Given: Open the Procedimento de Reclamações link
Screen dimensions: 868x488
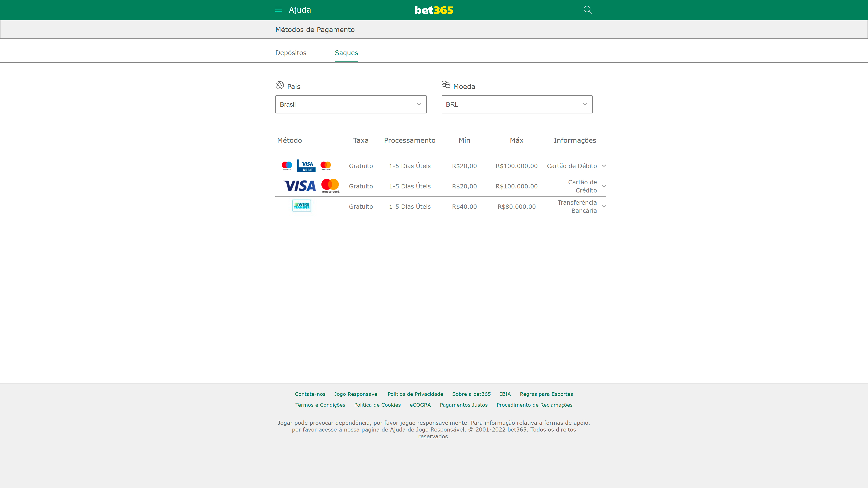Looking at the screenshot, I should point(534,405).
